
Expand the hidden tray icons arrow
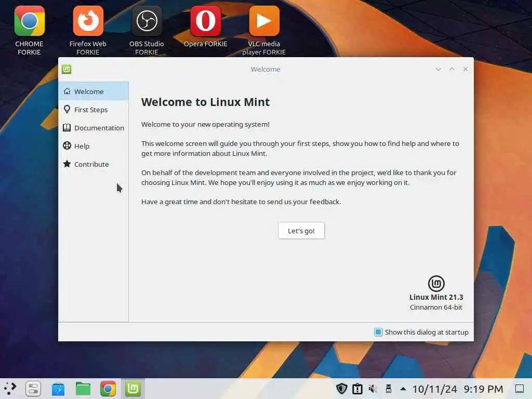pyautogui.click(x=403, y=389)
